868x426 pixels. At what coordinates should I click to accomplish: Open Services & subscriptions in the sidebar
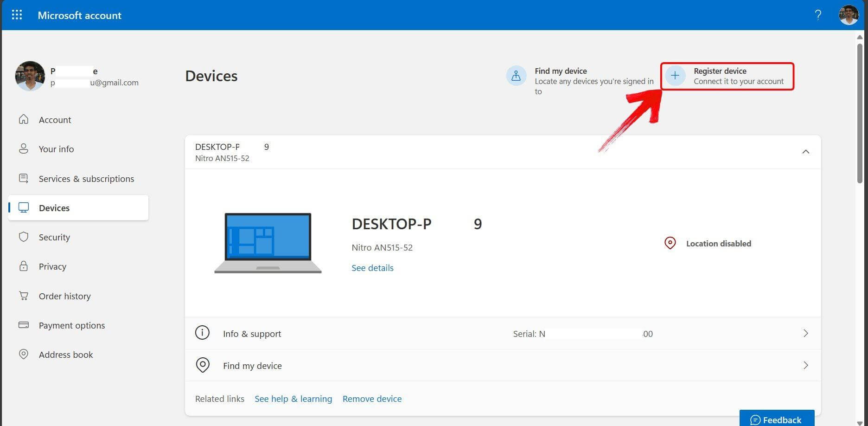click(86, 179)
